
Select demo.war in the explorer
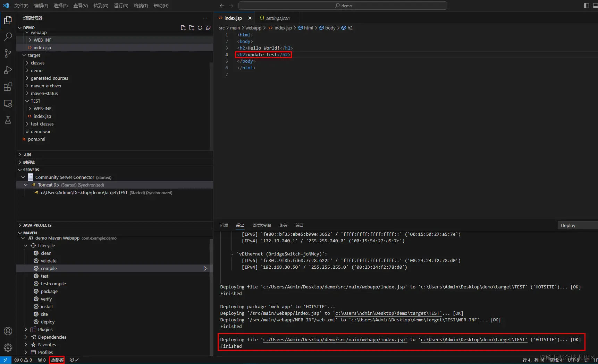[x=41, y=132]
